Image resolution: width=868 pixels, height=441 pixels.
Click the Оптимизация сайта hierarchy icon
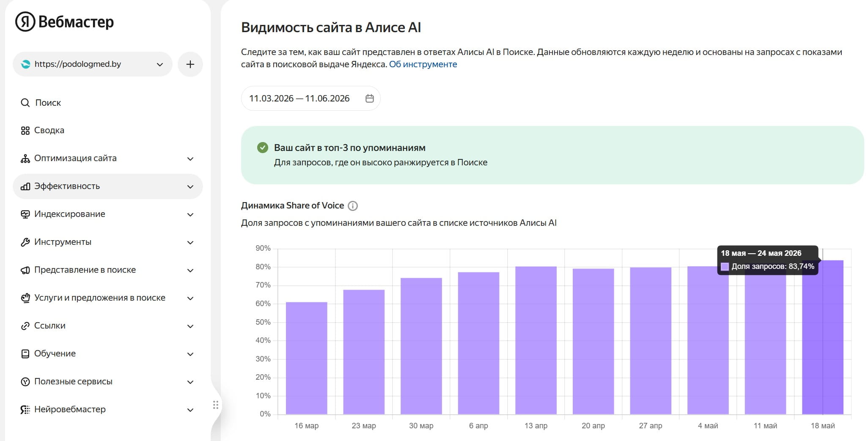25,159
